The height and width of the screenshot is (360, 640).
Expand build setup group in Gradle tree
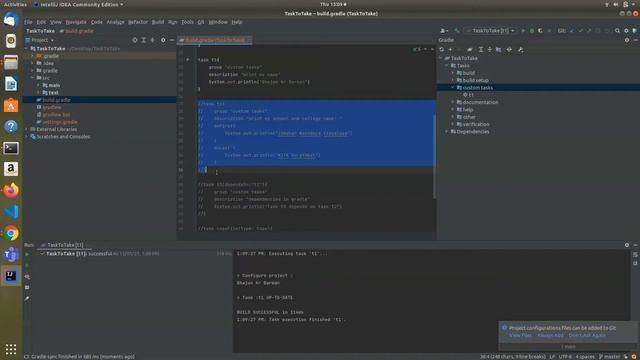(x=453, y=80)
